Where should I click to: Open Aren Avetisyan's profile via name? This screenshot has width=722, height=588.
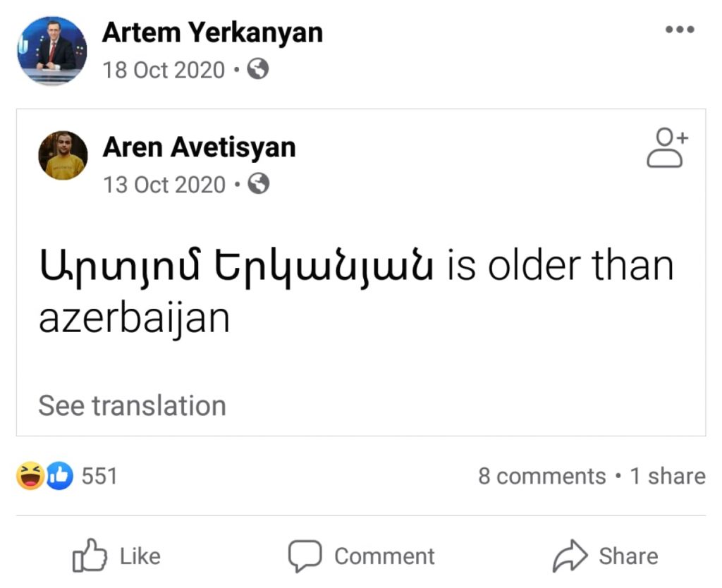199,147
